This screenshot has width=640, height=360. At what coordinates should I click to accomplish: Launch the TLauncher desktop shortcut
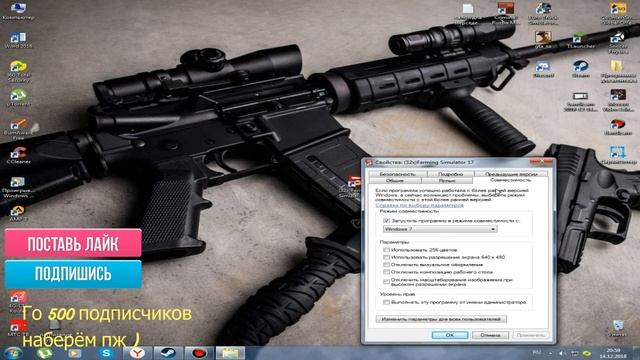pyautogui.click(x=580, y=40)
